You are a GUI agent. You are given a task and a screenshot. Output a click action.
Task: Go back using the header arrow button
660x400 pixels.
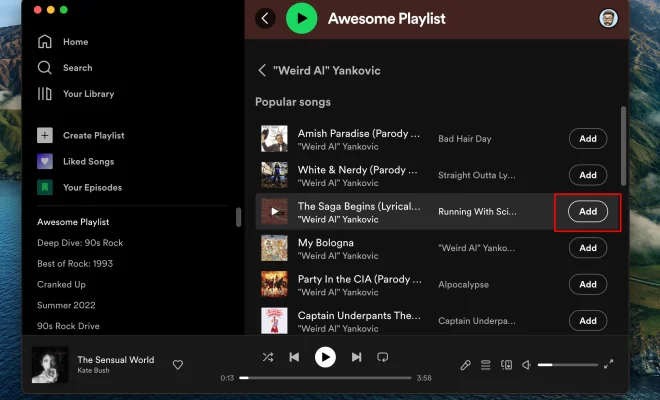[x=265, y=18]
